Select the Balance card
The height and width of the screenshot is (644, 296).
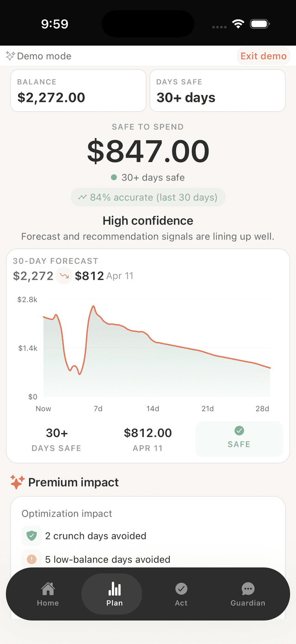pyautogui.click(x=78, y=90)
